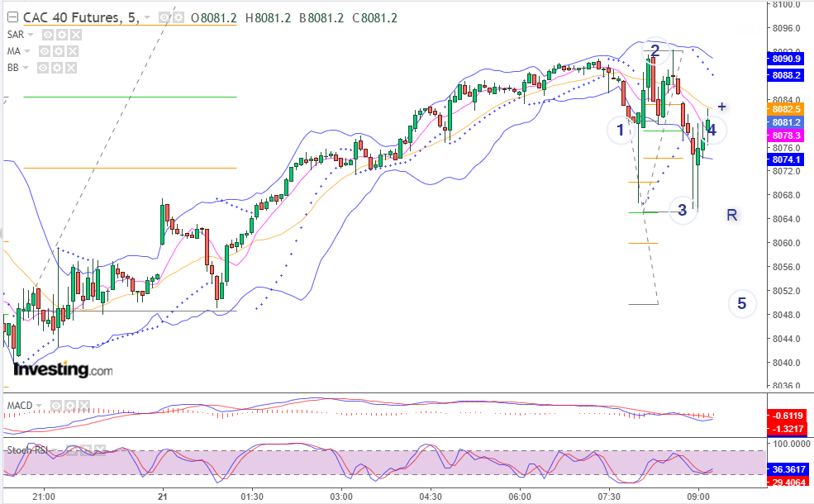Viewport: 814px width, 504px height.
Task: Click the 09:00 time axis label
Action: (x=698, y=497)
